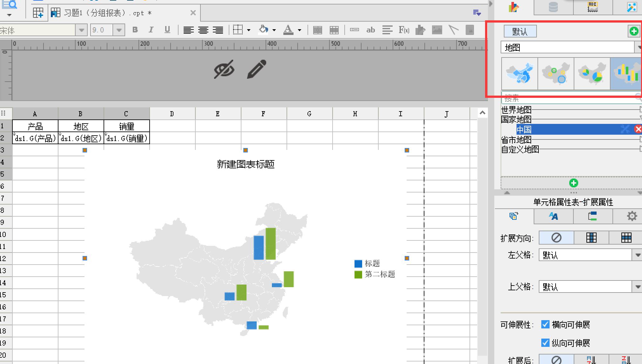
Task: Click the 默认 chart style tab
Action: (x=520, y=31)
